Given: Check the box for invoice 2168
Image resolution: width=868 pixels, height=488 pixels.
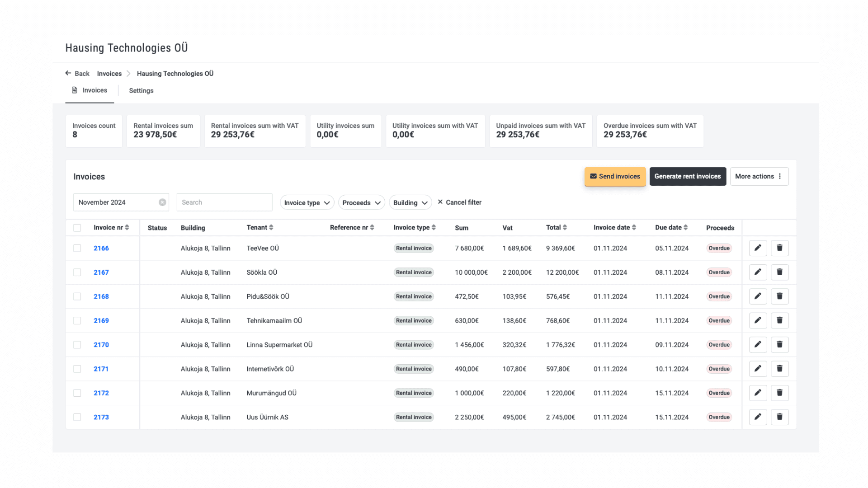Looking at the screenshot, I should [x=77, y=296].
